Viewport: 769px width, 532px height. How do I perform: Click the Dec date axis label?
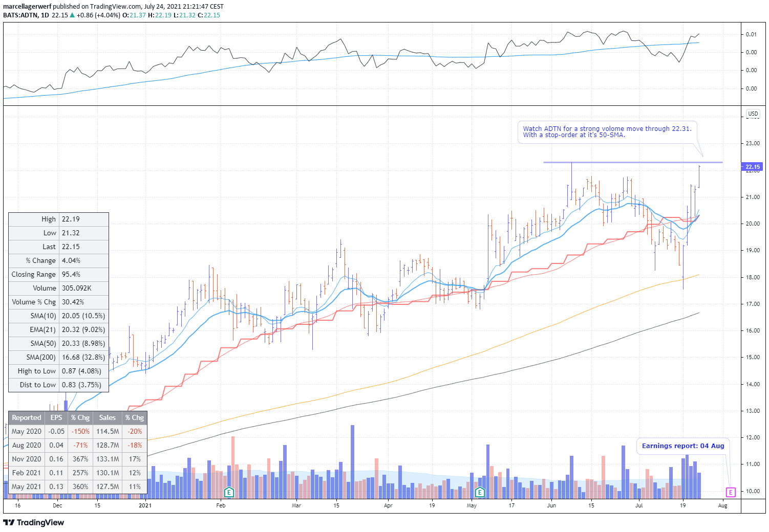point(57,506)
